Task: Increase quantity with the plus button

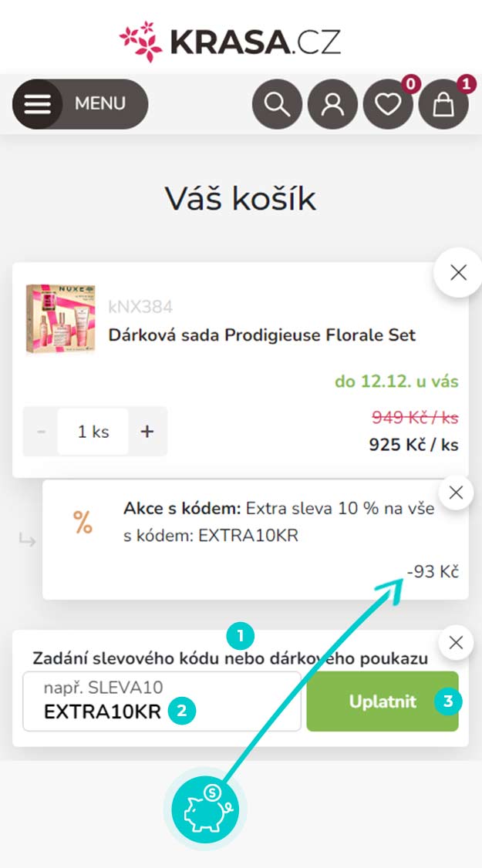Action: [x=147, y=431]
